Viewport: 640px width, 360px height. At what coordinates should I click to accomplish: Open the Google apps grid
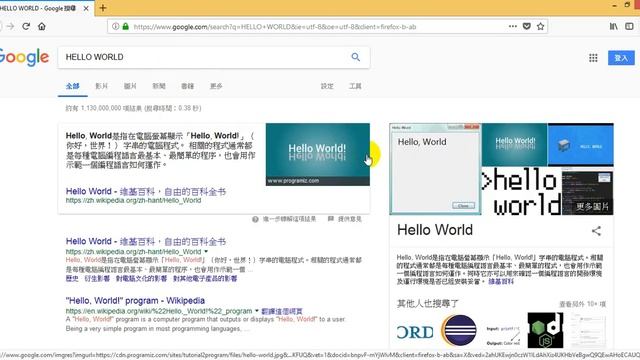(593, 58)
